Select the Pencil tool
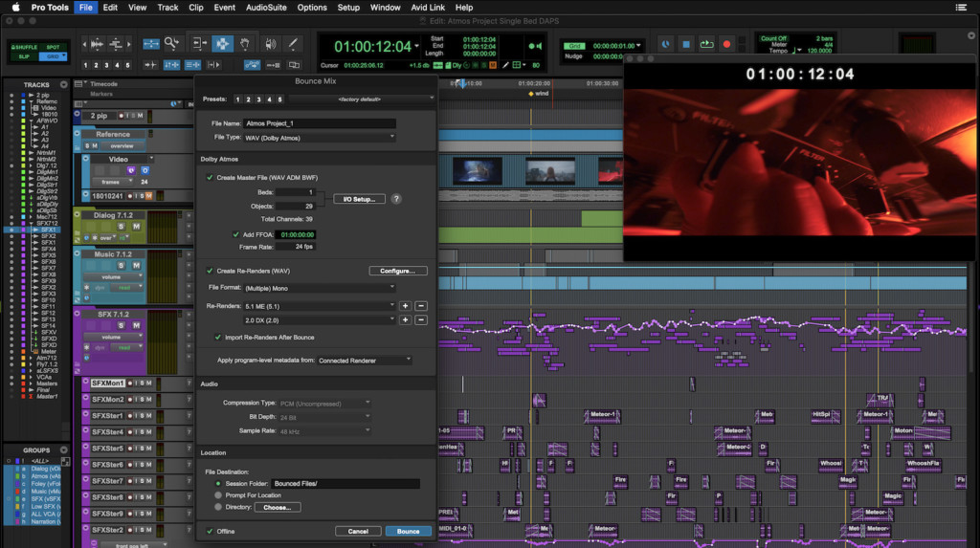Image resolution: width=980 pixels, height=548 pixels. (293, 43)
